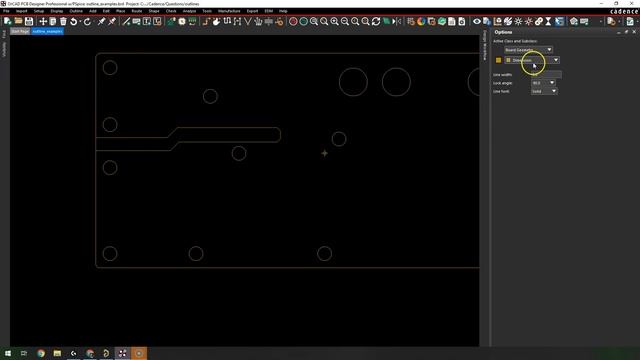Click the Zoom Out magnifier icon
This screenshot has height=360, width=640.
click(x=345, y=21)
